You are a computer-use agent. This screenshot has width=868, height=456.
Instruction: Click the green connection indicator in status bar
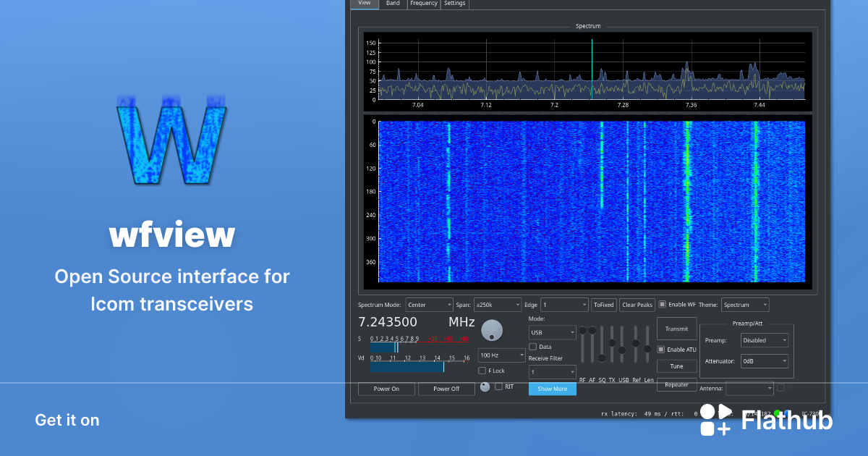pos(777,413)
